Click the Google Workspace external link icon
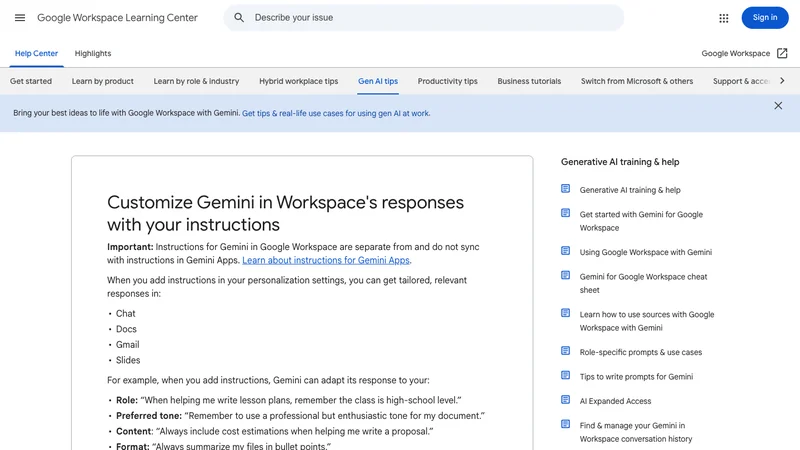Viewport: 800px width, 450px height. (x=782, y=53)
